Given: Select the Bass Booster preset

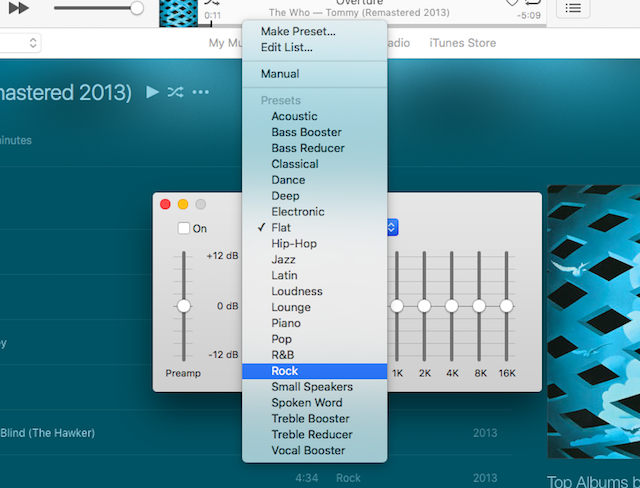Looking at the screenshot, I should (306, 132).
